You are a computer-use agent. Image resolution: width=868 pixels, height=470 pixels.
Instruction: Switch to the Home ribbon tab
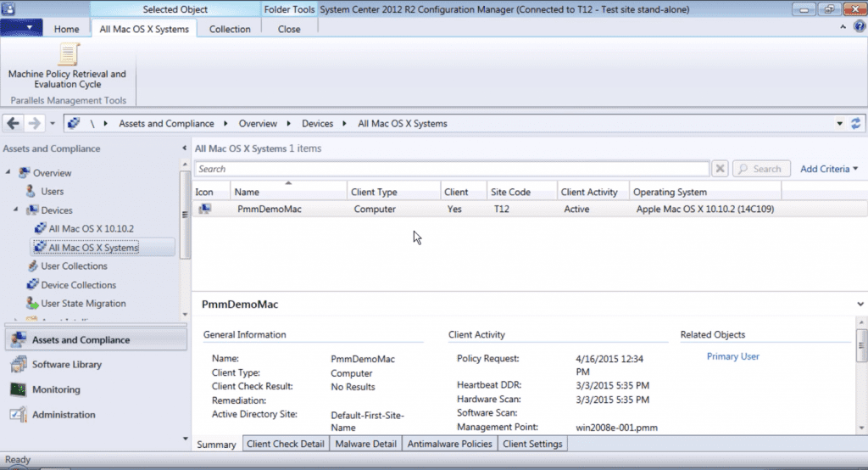point(66,29)
